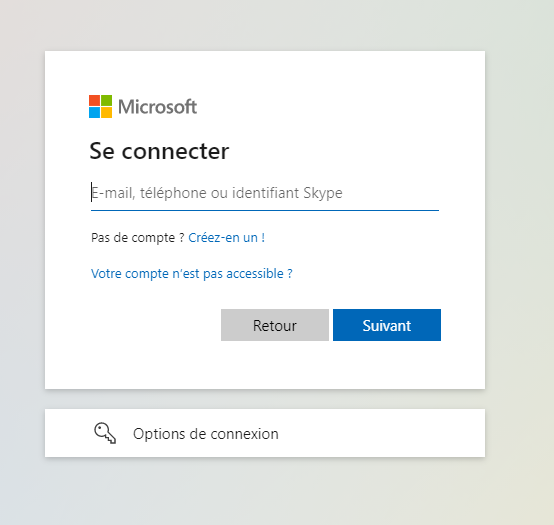Follow 'Votre compte n'est pas accessible ?' link
This screenshot has width=554, height=525.
pyautogui.click(x=191, y=274)
